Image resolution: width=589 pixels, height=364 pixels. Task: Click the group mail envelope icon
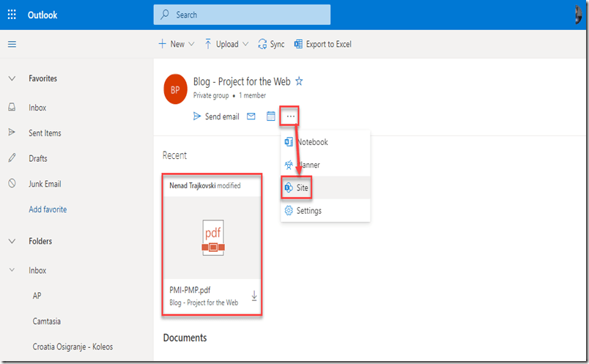[x=251, y=116]
